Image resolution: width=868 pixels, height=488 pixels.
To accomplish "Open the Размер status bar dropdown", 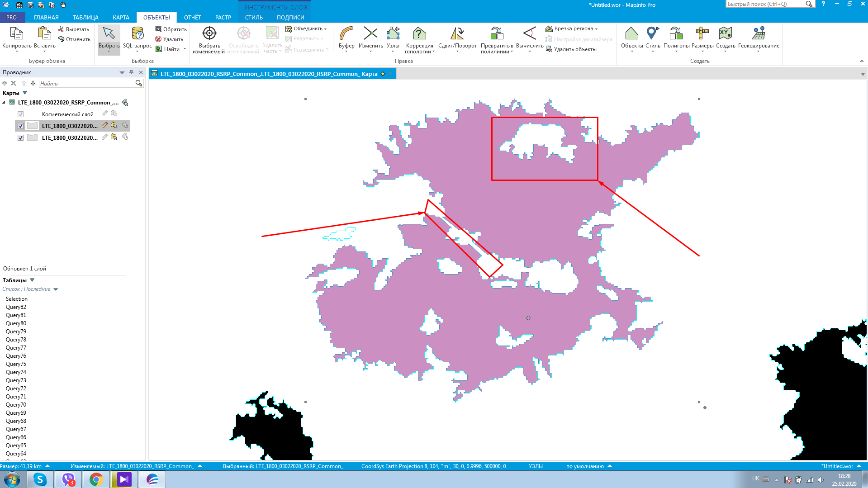I will pyautogui.click(x=47, y=466).
